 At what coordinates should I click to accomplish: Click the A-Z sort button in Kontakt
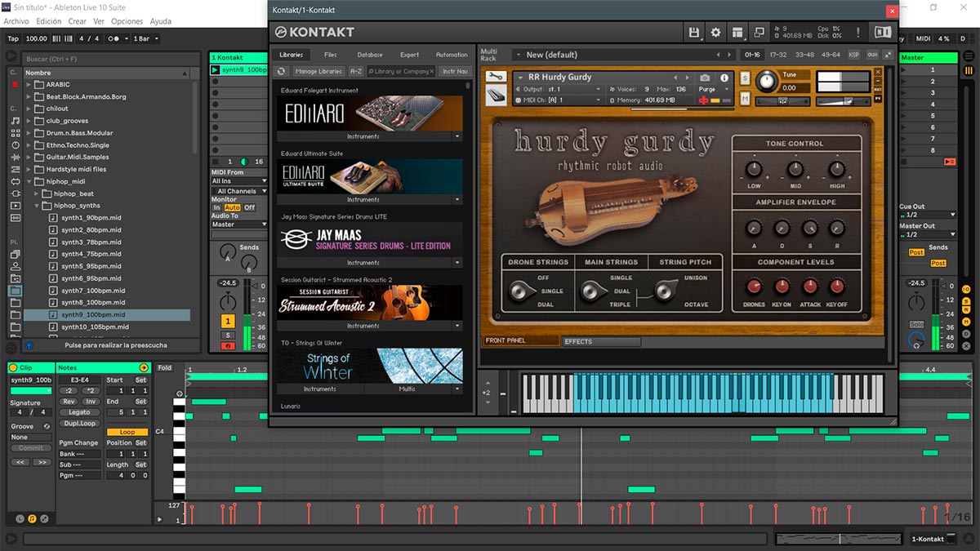356,71
